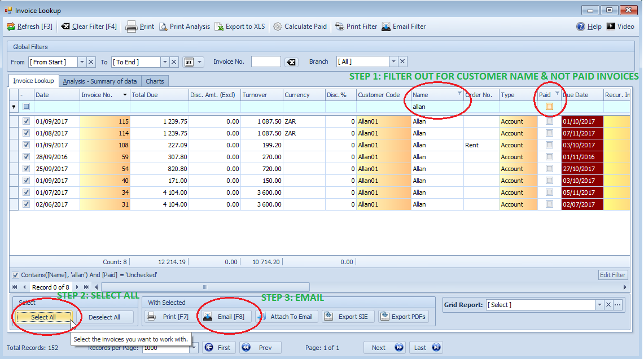Open the Paid column filter funnel
Image resolution: width=644 pixels, height=359 pixels.
pyautogui.click(x=557, y=93)
